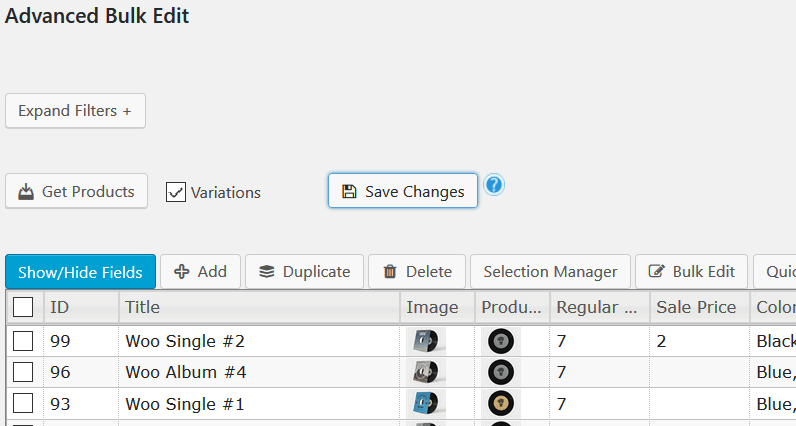
Task: Add a new product with plus icon
Action: tap(201, 272)
